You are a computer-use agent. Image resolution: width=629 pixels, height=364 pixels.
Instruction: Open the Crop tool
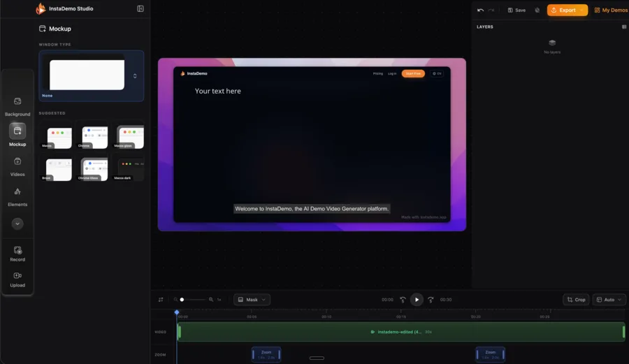point(577,300)
